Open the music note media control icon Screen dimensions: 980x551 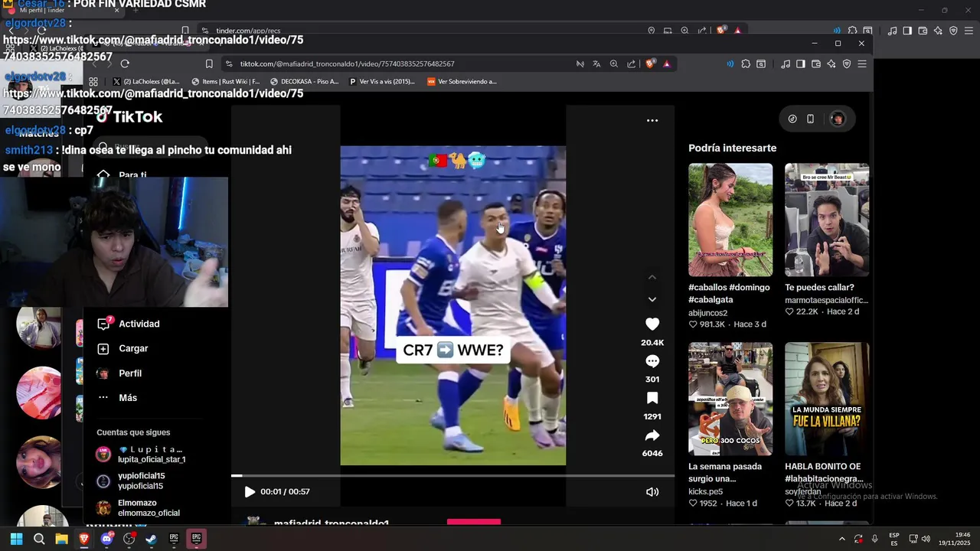(786, 64)
